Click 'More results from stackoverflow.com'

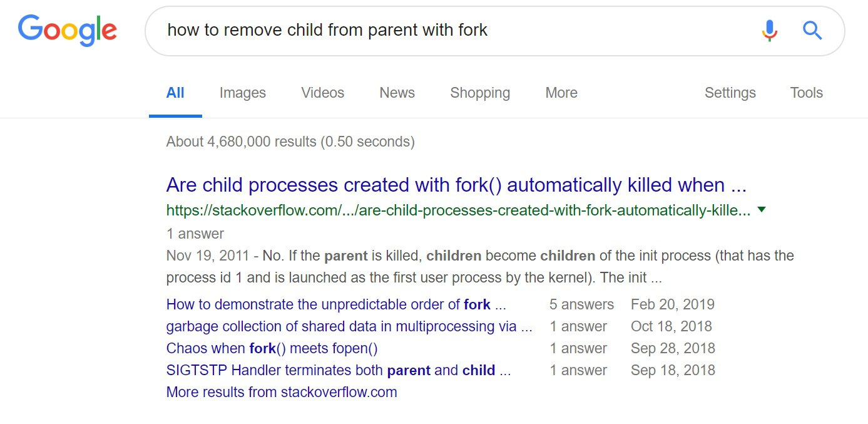[282, 393]
